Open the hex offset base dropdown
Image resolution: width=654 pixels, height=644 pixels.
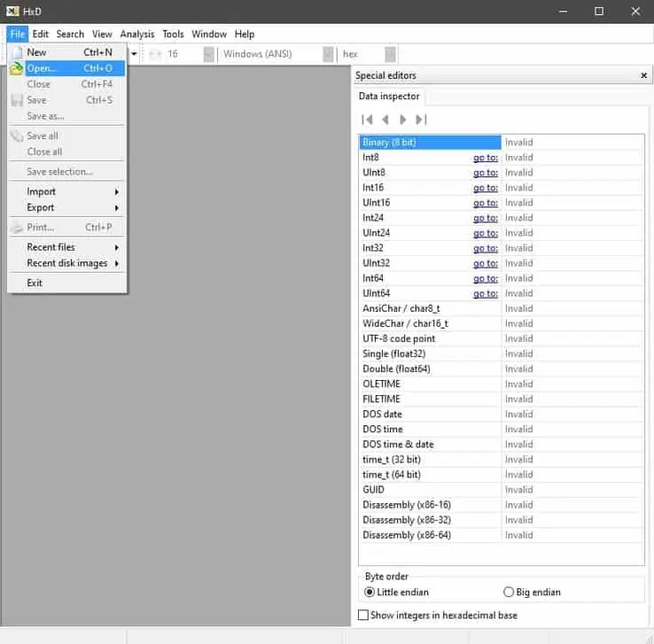pyautogui.click(x=390, y=54)
